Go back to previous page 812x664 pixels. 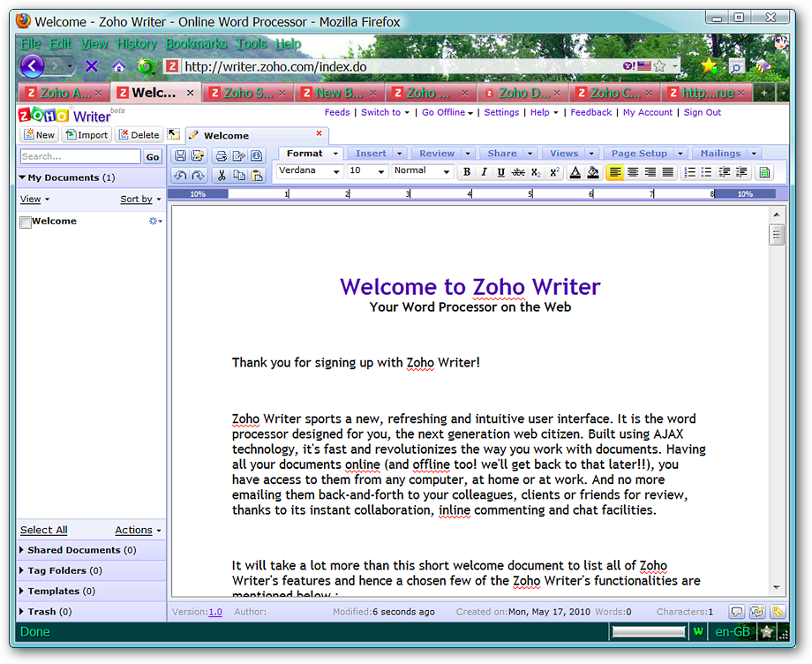click(33, 65)
